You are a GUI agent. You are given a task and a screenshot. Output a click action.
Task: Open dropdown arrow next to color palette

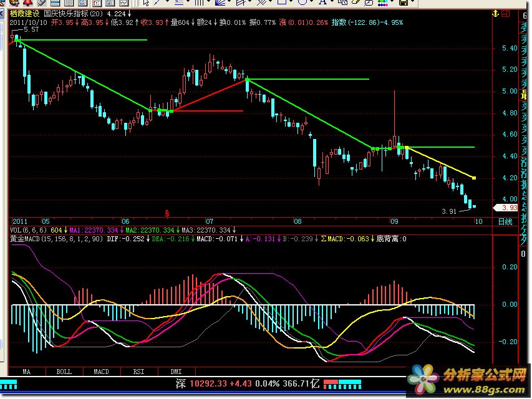coord(392,2)
